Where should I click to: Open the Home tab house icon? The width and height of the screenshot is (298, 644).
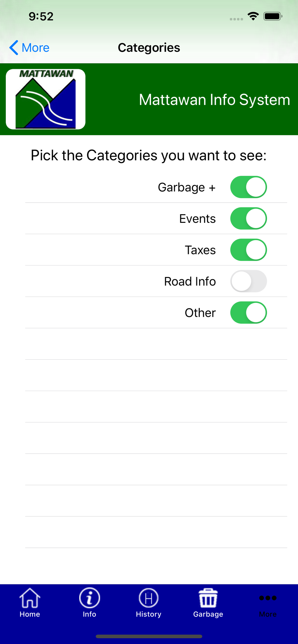tap(30, 598)
